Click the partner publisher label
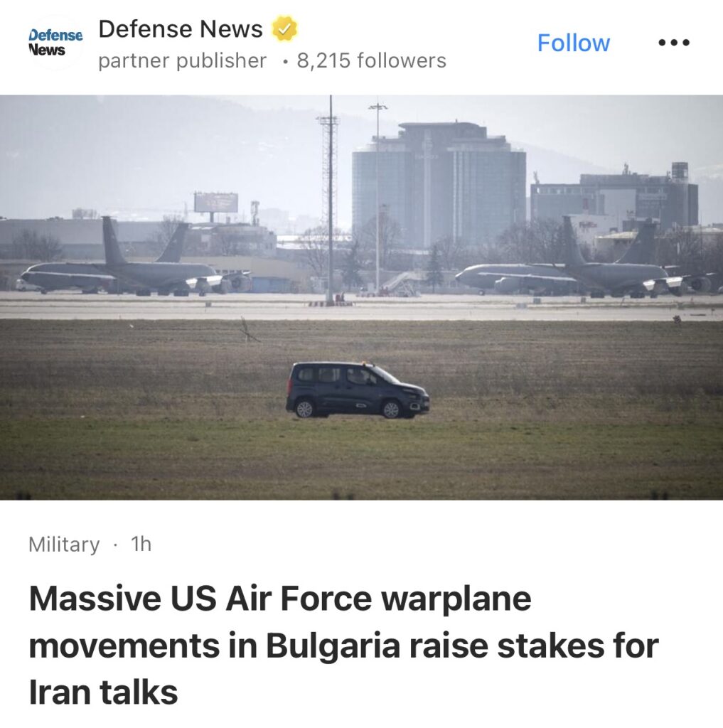This screenshot has height=728, width=723. [183, 60]
